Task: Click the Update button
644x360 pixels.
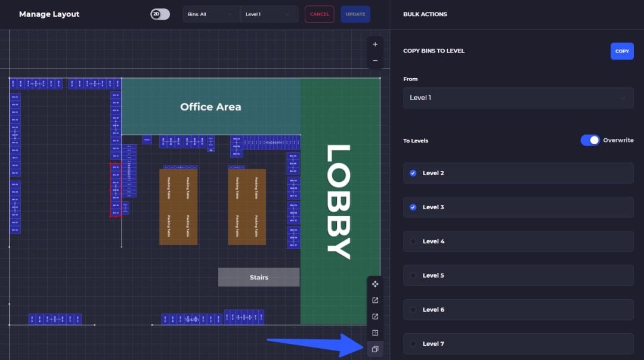Action: click(355, 14)
